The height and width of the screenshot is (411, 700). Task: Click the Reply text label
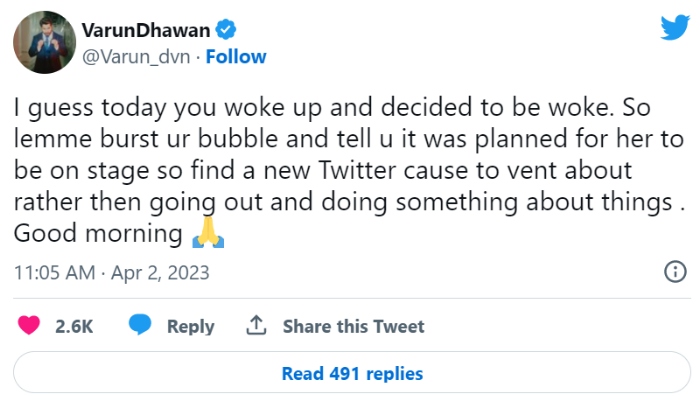[190, 326]
